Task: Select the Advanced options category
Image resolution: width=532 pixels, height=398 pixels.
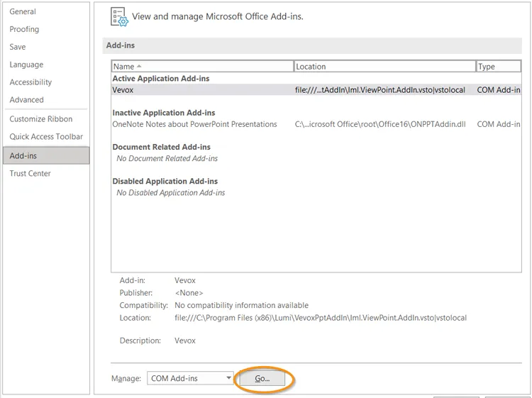Action: coord(26,100)
